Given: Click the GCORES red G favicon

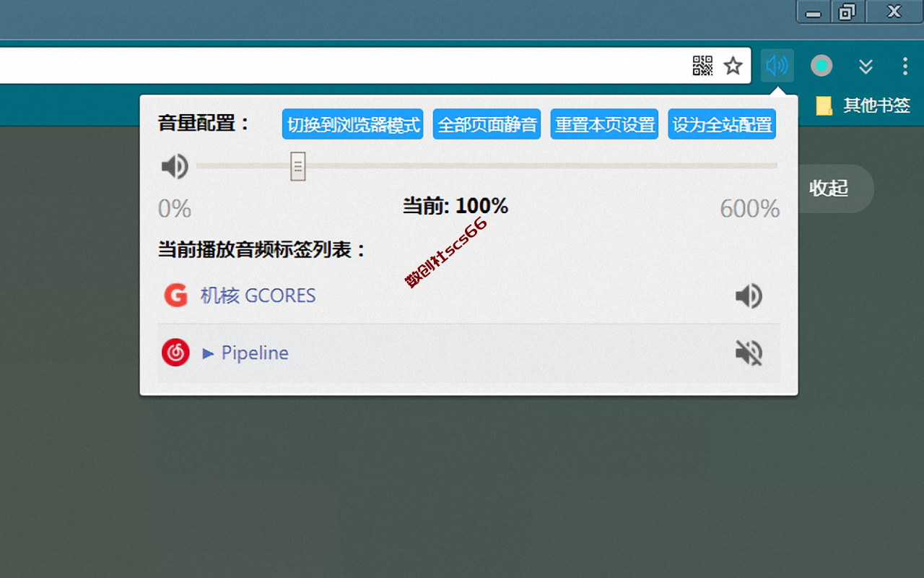Looking at the screenshot, I should click(175, 296).
